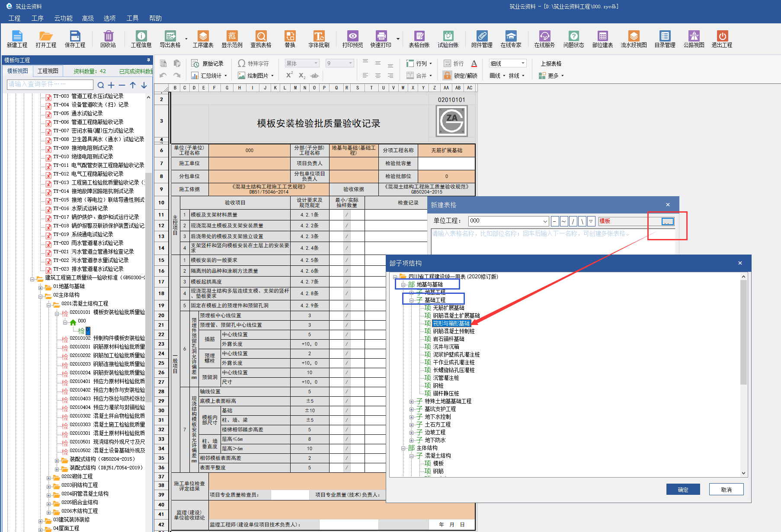Open the 云功能 menu

point(63,18)
